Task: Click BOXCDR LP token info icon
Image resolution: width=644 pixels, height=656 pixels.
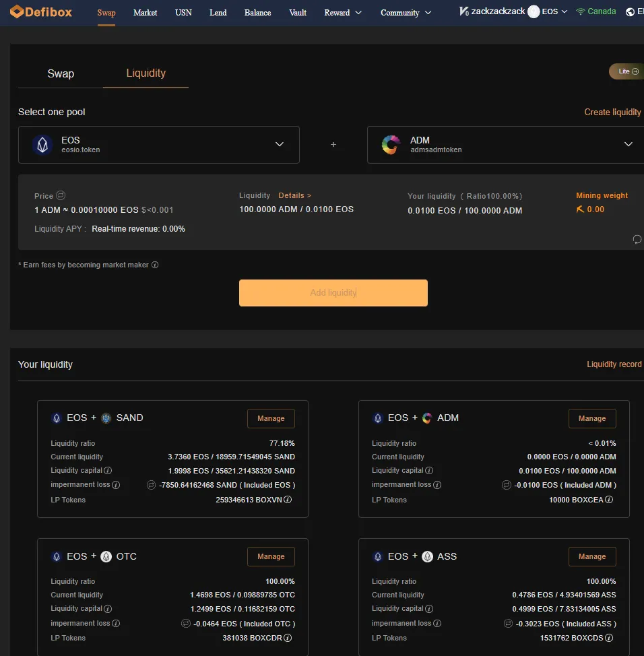Action: (288, 638)
